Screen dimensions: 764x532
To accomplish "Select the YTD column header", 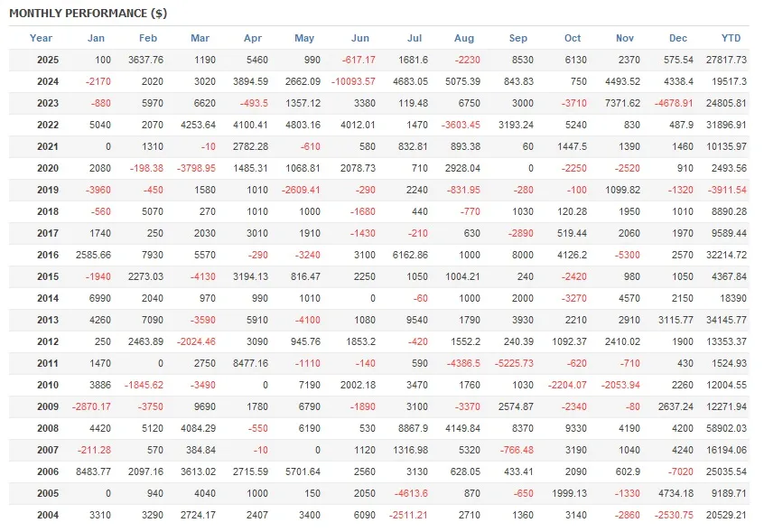I will [731, 38].
